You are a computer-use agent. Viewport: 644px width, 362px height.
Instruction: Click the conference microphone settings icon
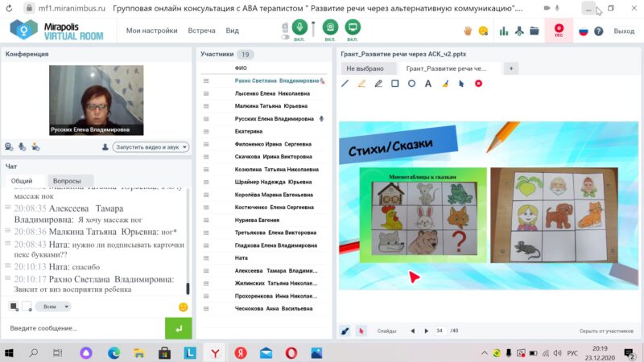click(x=23, y=147)
